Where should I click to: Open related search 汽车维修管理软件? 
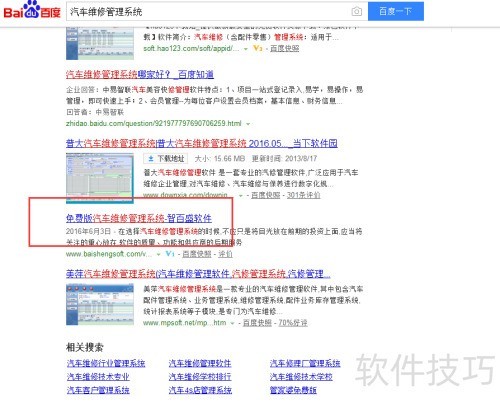200,363
